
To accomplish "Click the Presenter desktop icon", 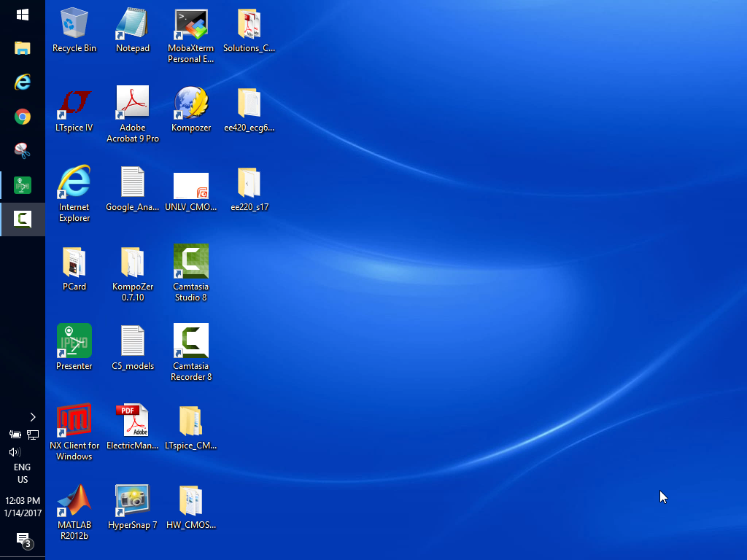I will pyautogui.click(x=74, y=341).
